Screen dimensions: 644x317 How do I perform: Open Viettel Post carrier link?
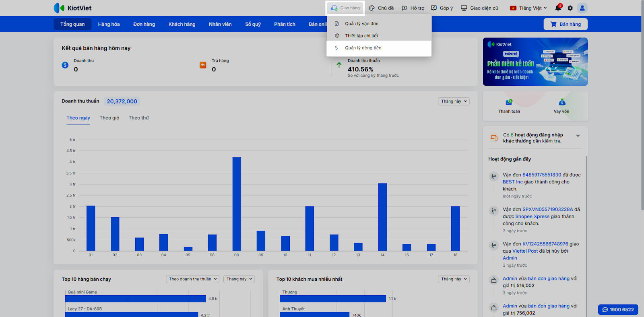click(x=525, y=251)
